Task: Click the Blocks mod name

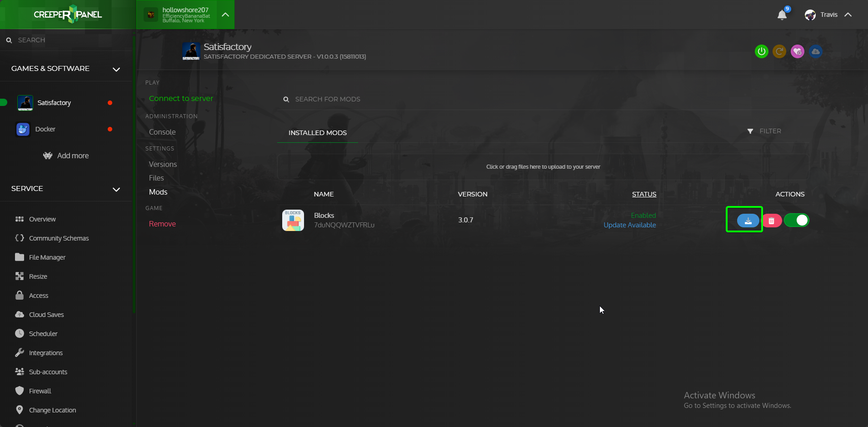Action: tap(324, 216)
